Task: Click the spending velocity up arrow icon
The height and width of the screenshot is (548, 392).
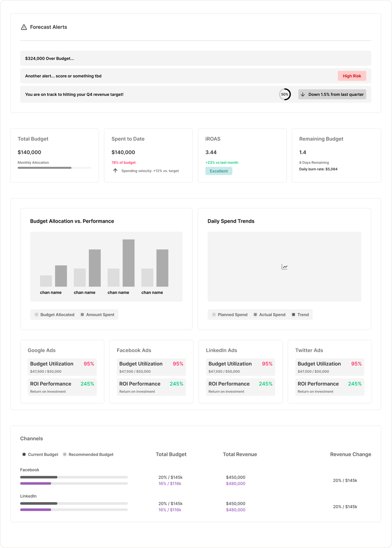Action: pos(115,171)
